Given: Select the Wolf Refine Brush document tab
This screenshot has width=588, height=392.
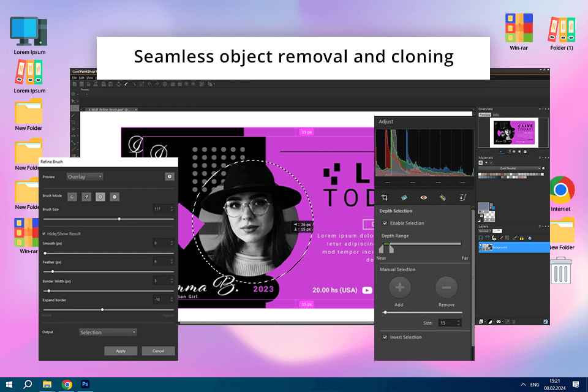Looking at the screenshot, I should (111, 110).
